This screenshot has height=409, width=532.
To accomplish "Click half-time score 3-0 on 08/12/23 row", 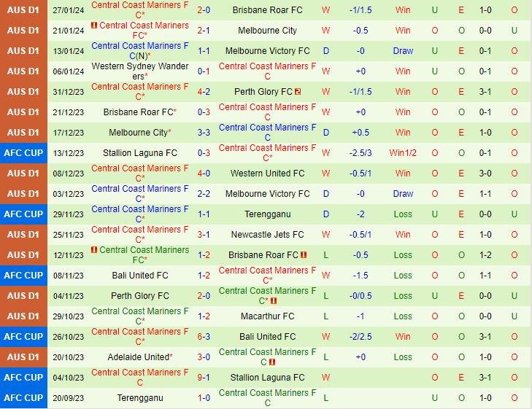I will [485, 174].
